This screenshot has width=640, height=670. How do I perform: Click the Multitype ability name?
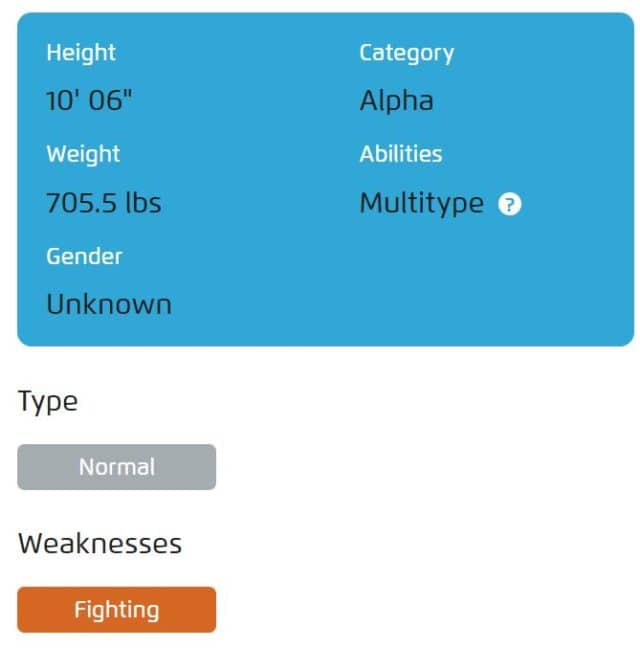[x=421, y=204]
